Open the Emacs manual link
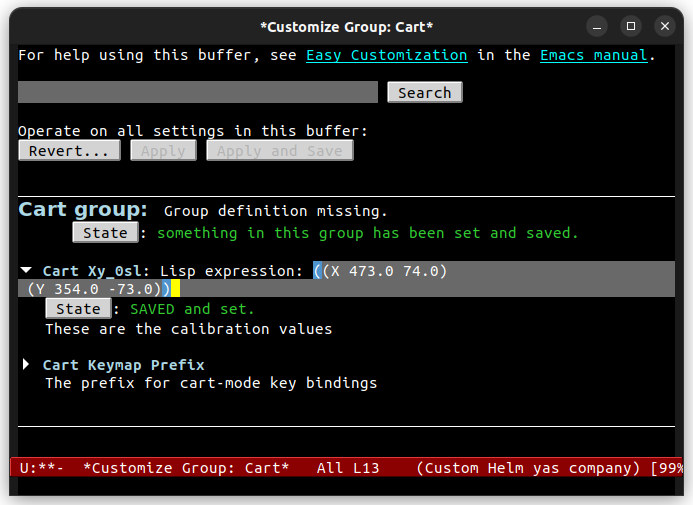The image size is (693, 505). 594,55
